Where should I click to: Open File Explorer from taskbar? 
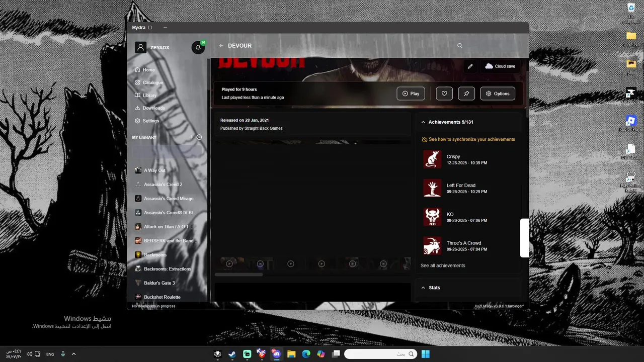click(x=291, y=354)
